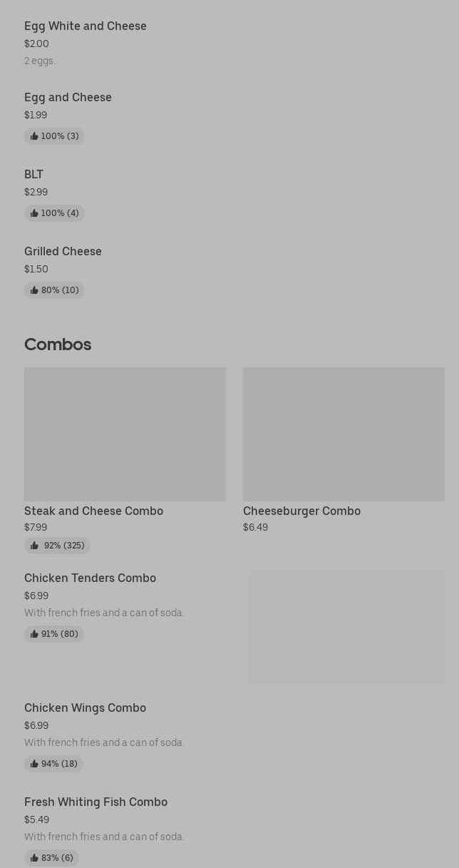Screen dimensions: 459x868
Task: Click thumbs-up icon on Egg and Cheese rating
Action: point(34,136)
